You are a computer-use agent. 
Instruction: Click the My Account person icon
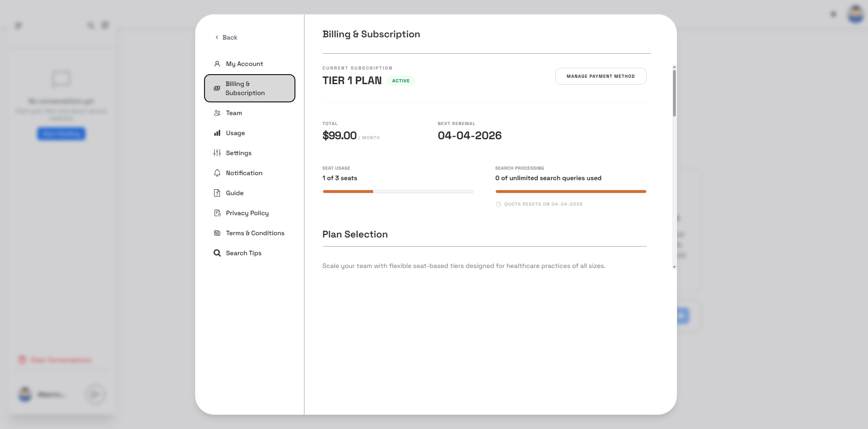[217, 64]
